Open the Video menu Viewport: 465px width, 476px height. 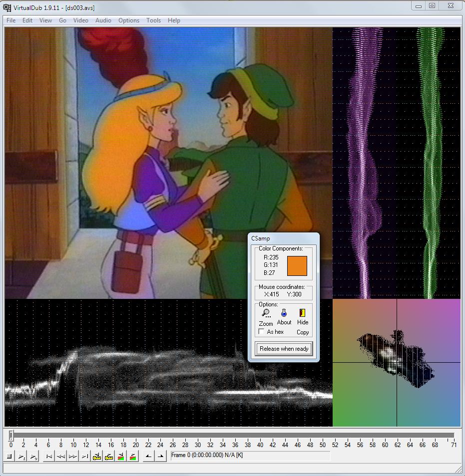(81, 20)
